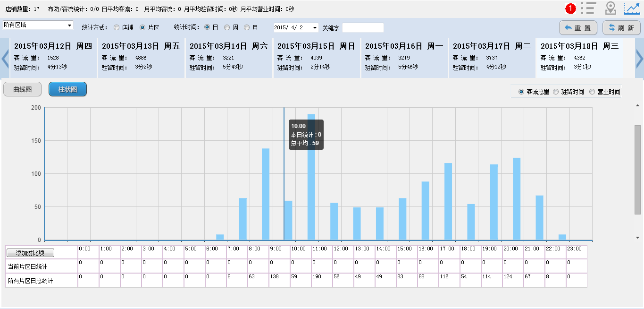Switch to the 曲线图 line chart view

point(22,89)
